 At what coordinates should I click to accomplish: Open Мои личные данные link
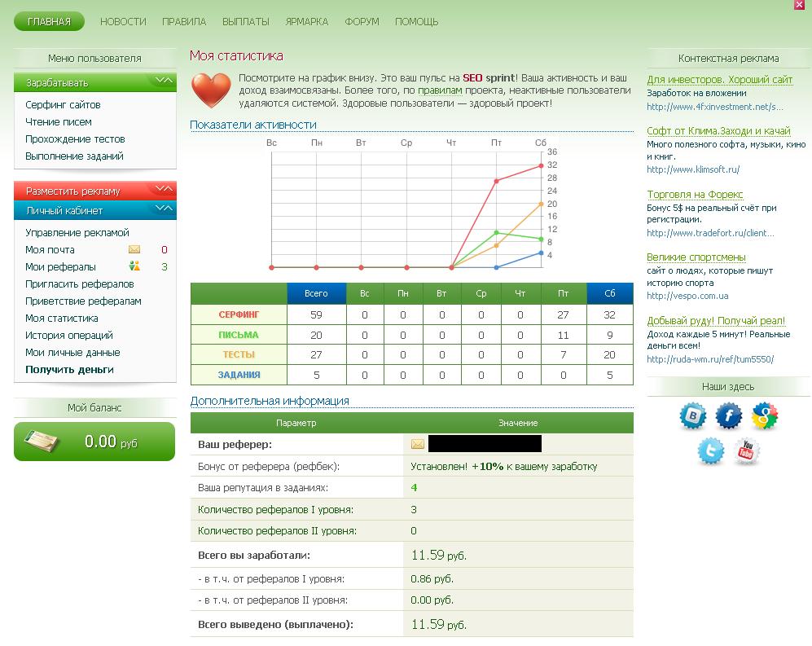(x=72, y=352)
